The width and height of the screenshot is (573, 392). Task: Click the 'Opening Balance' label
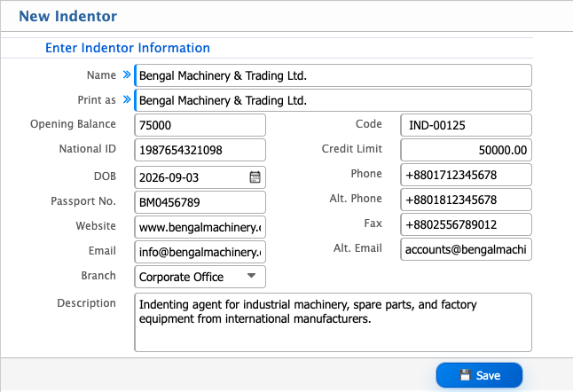click(73, 124)
